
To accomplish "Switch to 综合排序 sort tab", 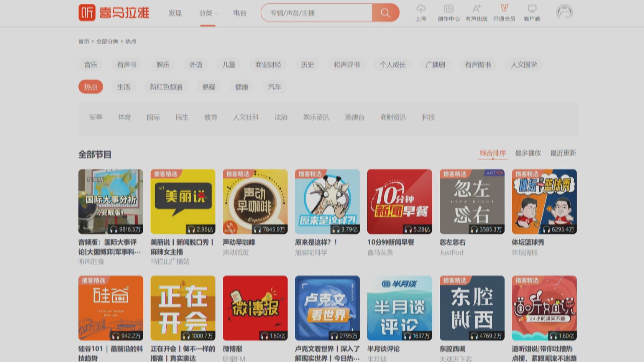I will pos(493,153).
